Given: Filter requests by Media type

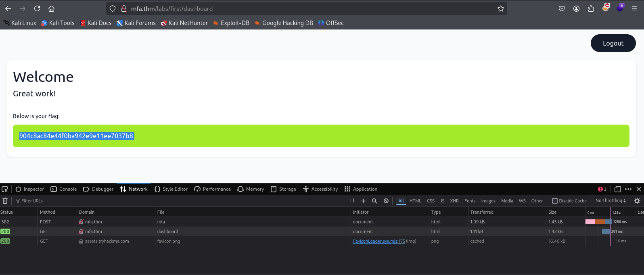Looking at the screenshot, I should (507, 201).
